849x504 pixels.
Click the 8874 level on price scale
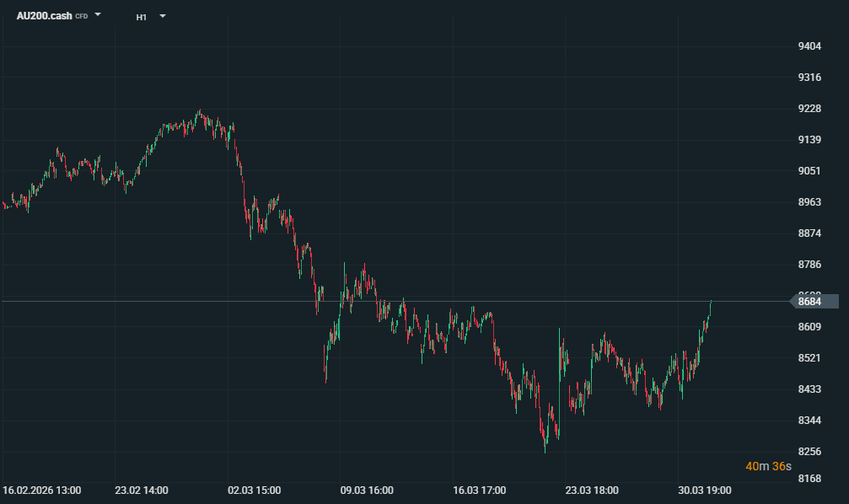[809, 233]
